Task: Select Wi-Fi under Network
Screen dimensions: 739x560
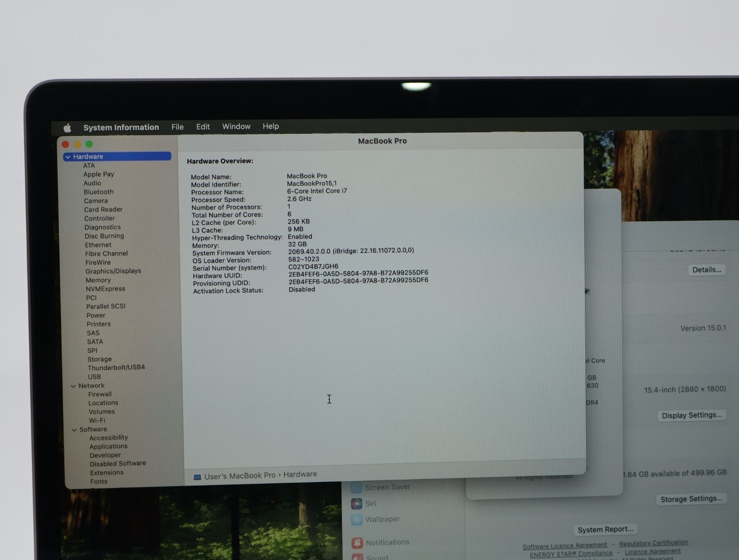Action: (97, 420)
